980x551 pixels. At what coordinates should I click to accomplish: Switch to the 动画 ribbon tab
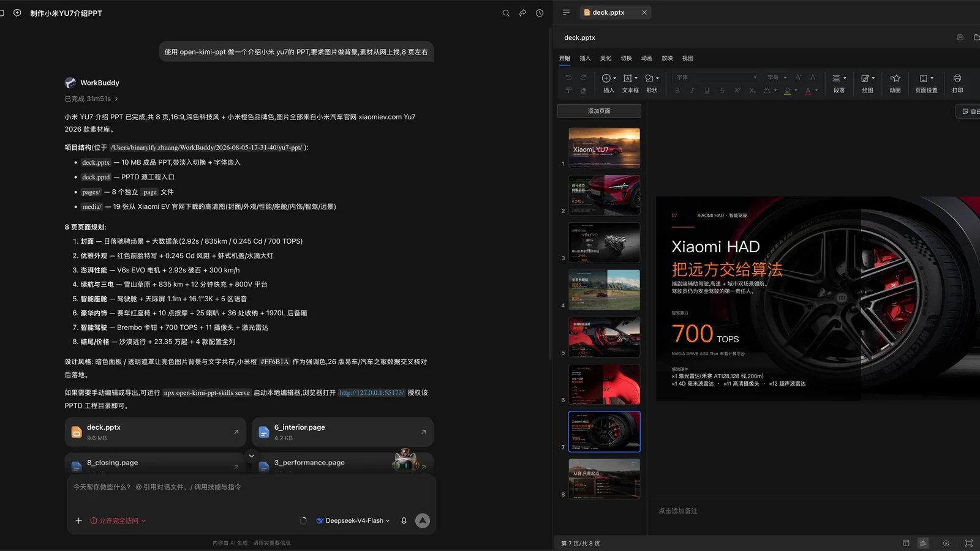coord(647,58)
